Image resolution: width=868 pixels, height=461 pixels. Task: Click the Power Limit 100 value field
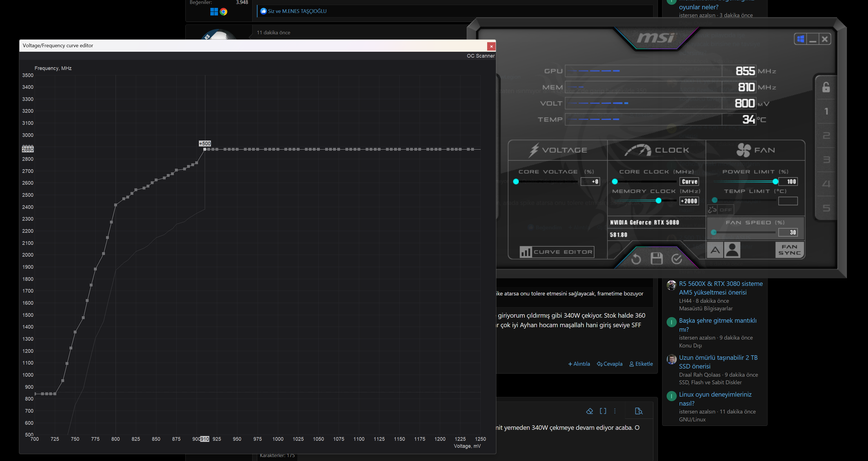click(x=788, y=182)
